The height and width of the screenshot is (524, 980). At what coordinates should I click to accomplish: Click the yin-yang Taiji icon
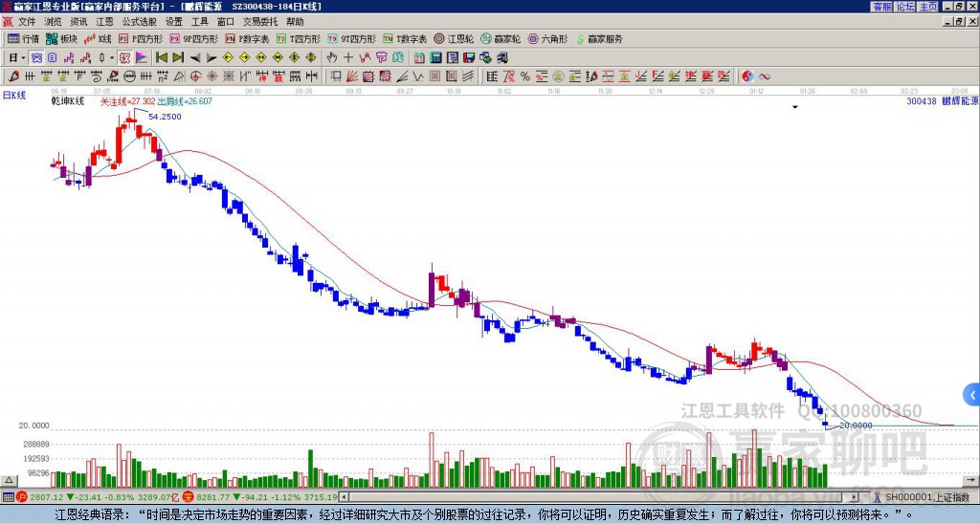[x=747, y=76]
